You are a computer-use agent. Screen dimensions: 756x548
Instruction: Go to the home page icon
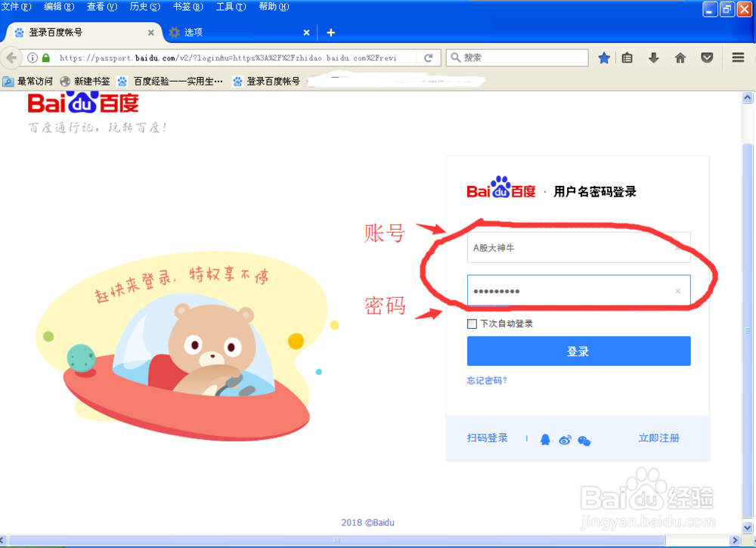point(680,58)
